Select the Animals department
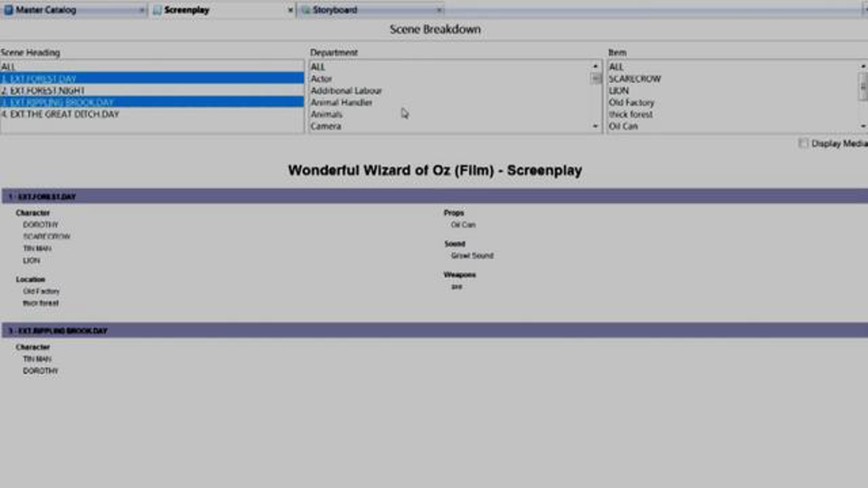Image resolution: width=868 pixels, height=488 pixels. (x=450, y=114)
